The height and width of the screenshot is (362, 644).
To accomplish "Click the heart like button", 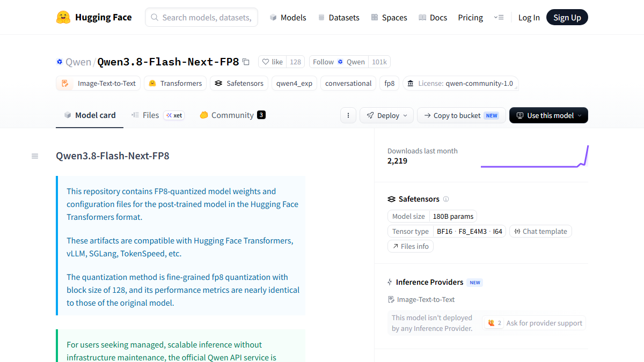I will click(272, 62).
